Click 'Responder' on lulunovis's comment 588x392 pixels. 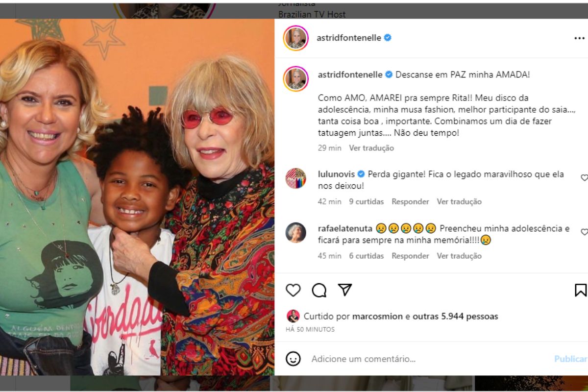410,201
